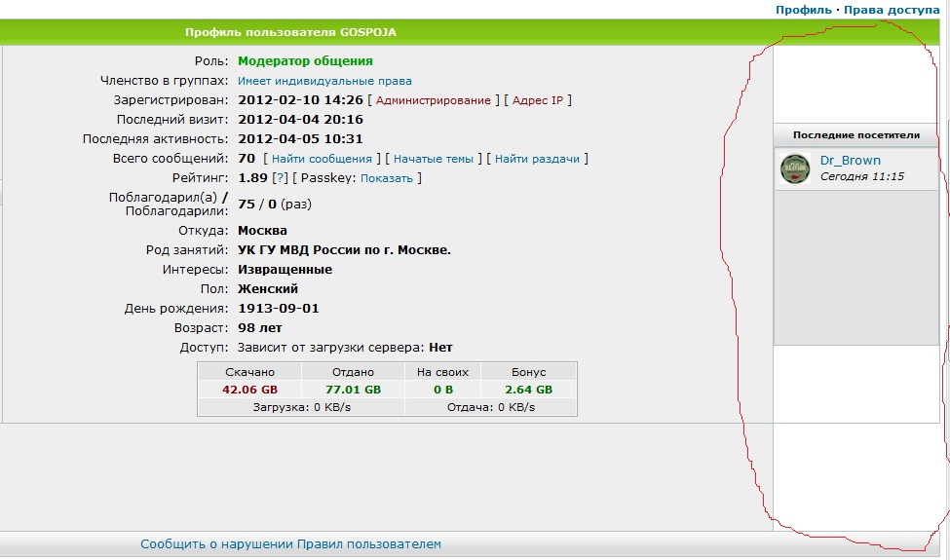Click the bonus 2.64 GB value
The image size is (950, 560).
point(528,390)
